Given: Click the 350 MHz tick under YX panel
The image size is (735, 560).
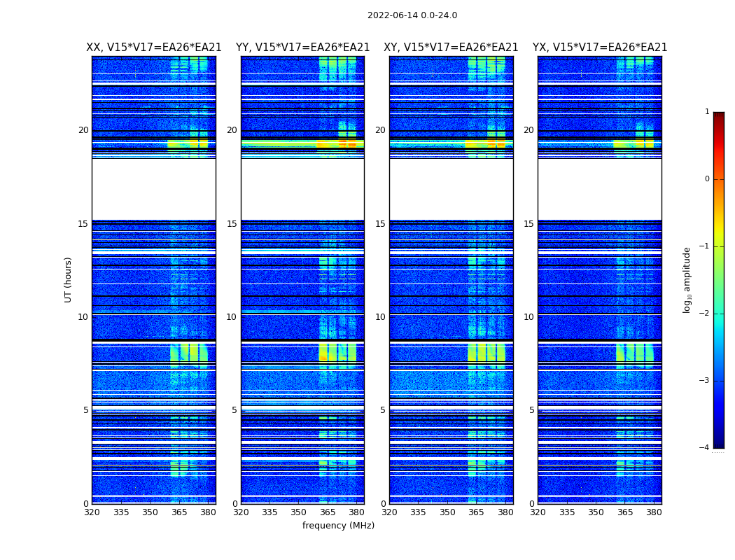Looking at the screenshot, I should tap(596, 512).
